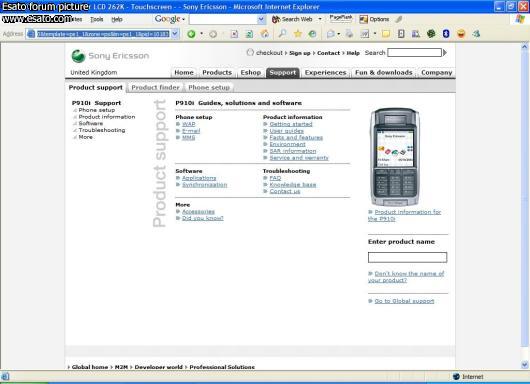Open the Back button history dropdown arrow
The width and height of the screenshot is (530, 384).
click(201, 34)
